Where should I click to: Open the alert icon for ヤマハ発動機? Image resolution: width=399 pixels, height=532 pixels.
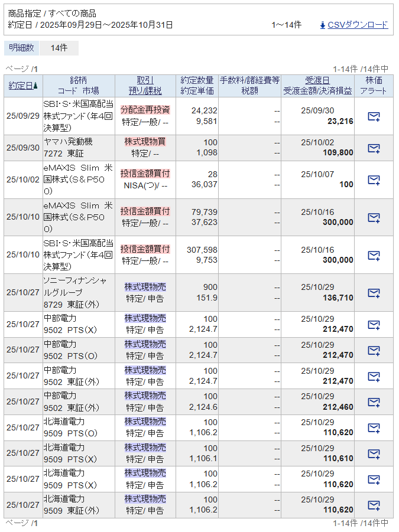pyautogui.click(x=374, y=148)
